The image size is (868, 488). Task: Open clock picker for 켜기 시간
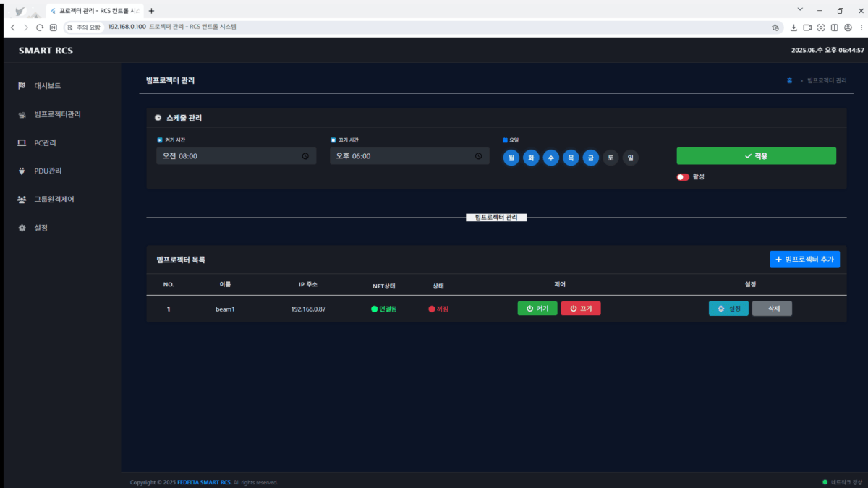pos(305,156)
